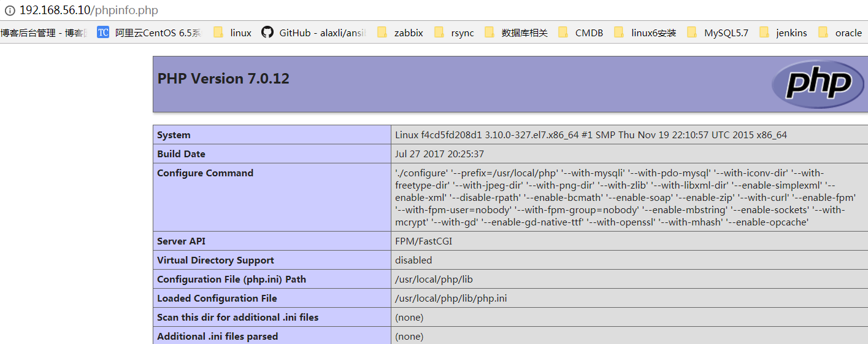Open the 博客后台管理 bookmark
The height and width of the screenshot is (344, 868).
[x=43, y=33]
